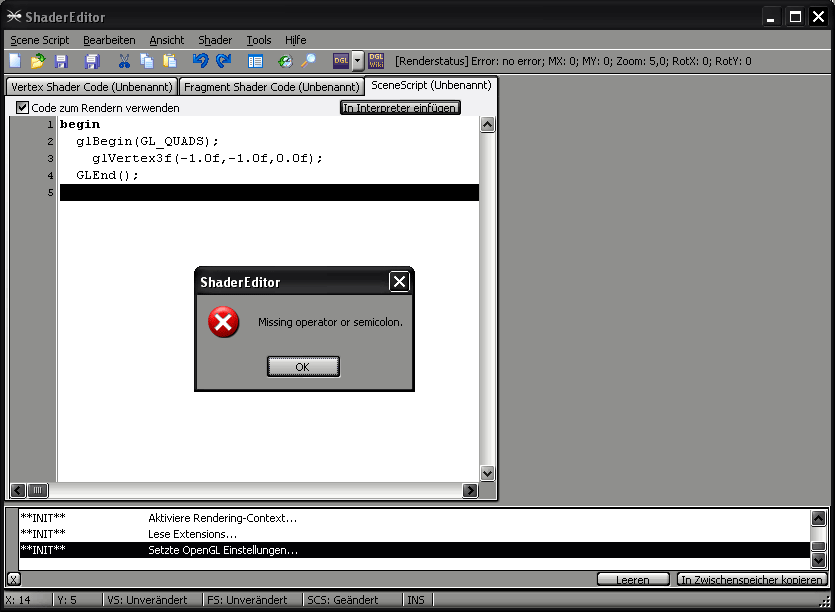This screenshot has height=612, width=835.
Task: Click the code editor horizontal scrollbar thumb
Action: click(x=37, y=490)
